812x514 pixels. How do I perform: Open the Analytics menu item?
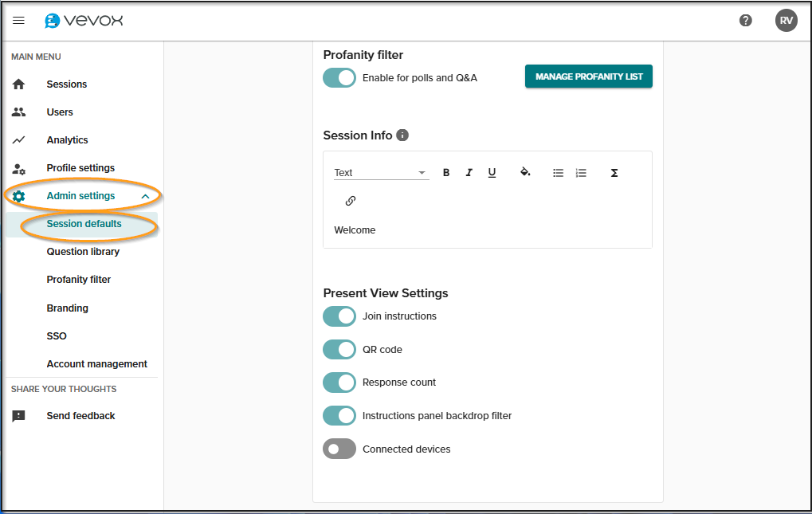pos(67,140)
